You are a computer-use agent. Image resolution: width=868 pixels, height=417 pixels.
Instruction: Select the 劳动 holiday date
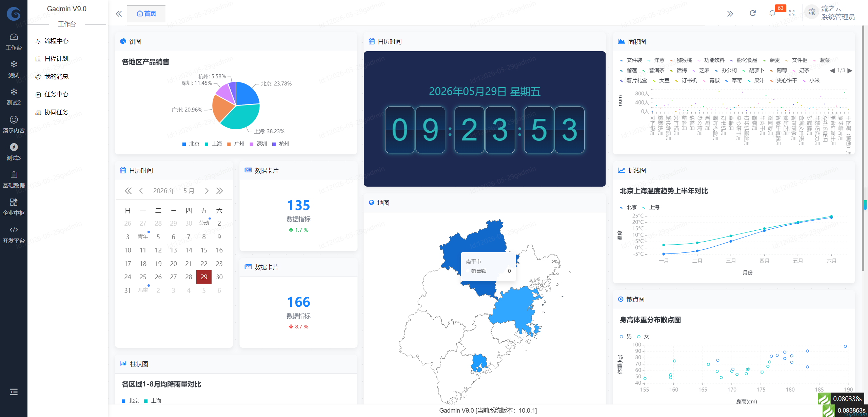(x=204, y=223)
